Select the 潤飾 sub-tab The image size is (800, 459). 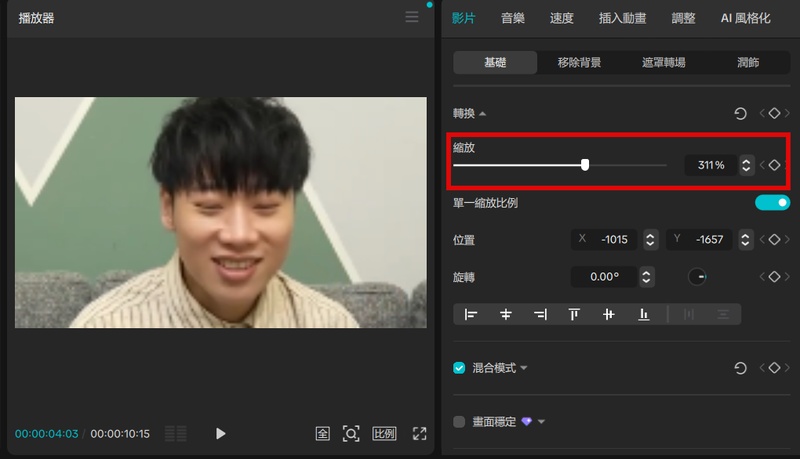748,62
